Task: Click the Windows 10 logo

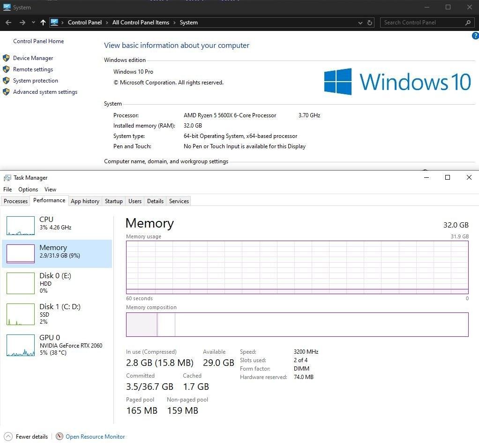Action: click(x=397, y=82)
